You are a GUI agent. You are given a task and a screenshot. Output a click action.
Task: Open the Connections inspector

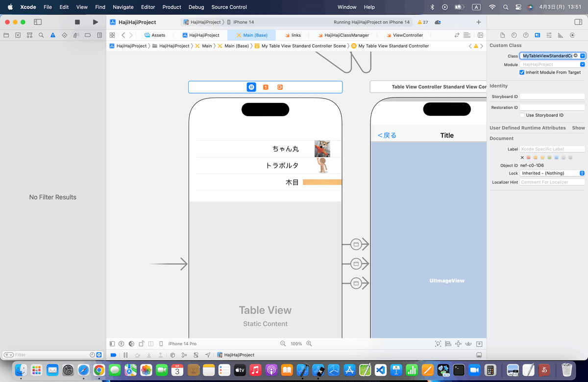click(x=572, y=35)
